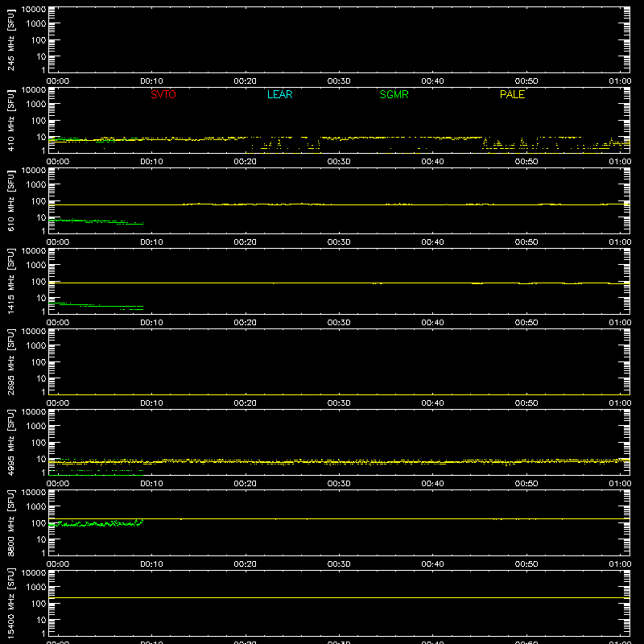Click the 1000 tick label of 610 MHz panel
The image size is (644, 644).
pos(36,185)
